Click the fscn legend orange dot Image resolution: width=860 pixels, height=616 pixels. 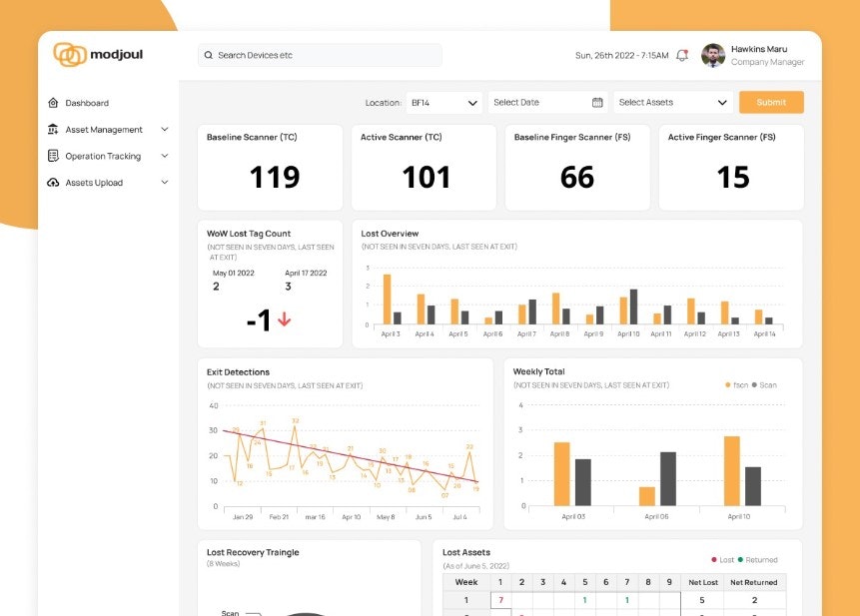coord(728,385)
